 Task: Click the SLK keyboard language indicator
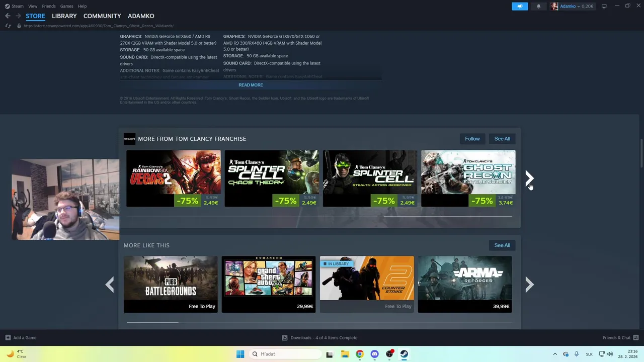(589, 354)
